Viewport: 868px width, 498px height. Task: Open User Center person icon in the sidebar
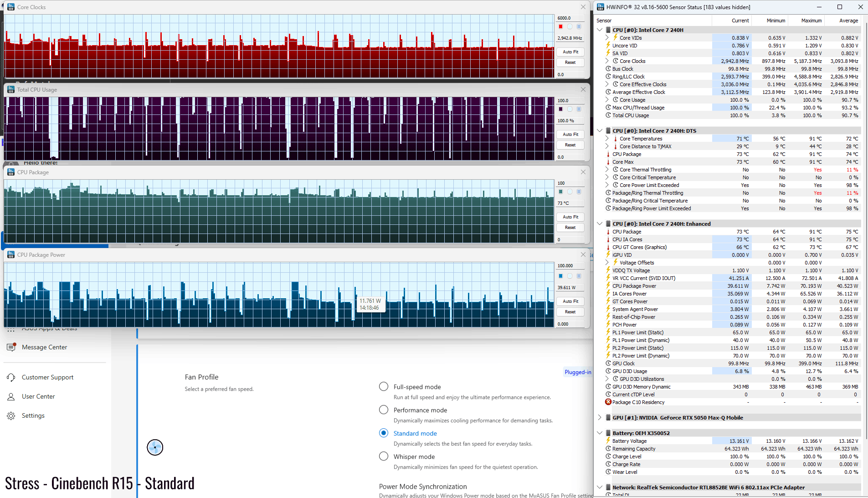tap(11, 396)
